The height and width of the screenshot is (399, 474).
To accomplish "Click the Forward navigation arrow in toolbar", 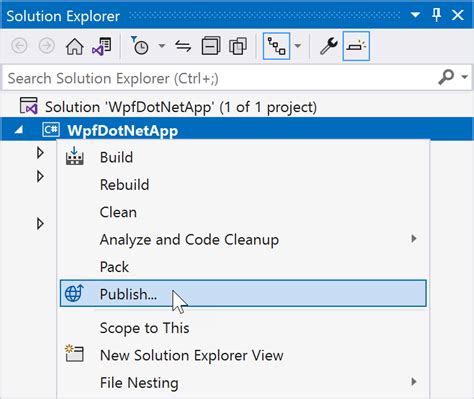I will pyautogui.click(x=47, y=46).
